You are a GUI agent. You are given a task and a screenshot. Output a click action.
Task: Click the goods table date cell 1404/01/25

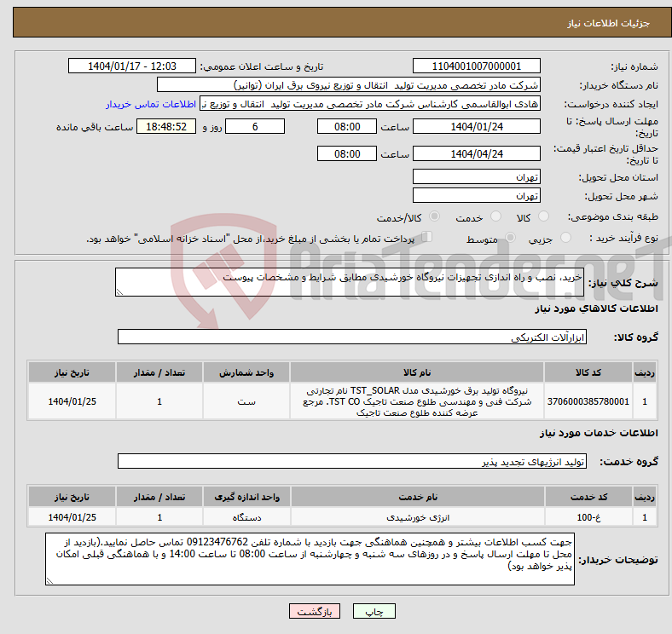point(72,401)
